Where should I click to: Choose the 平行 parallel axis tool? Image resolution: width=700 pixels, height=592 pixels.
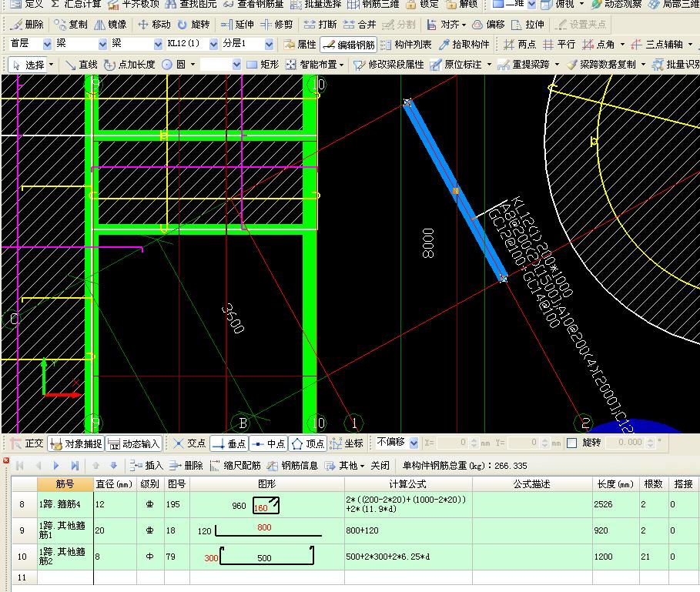tap(559, 44)
